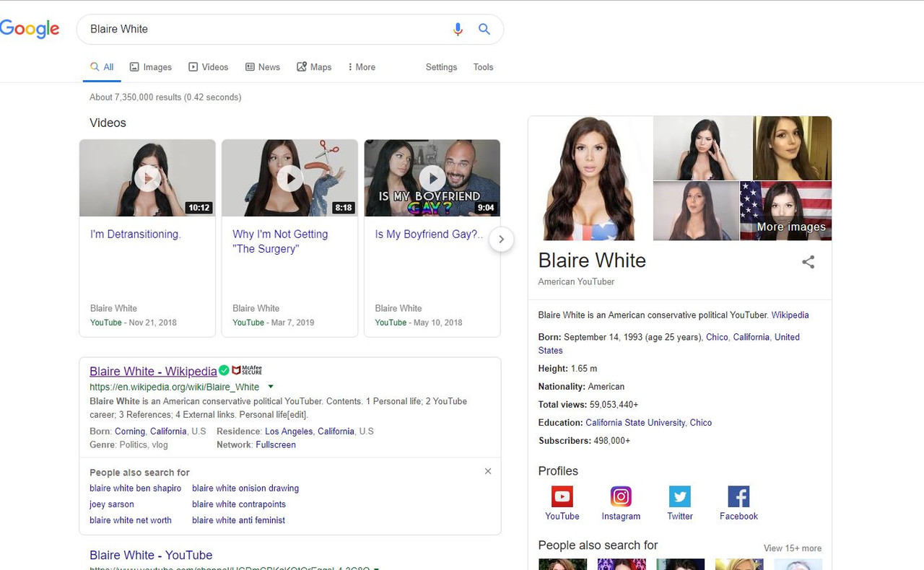Search blaire white onision drawing suggestion
924x570 pixels.
[245, 488]
